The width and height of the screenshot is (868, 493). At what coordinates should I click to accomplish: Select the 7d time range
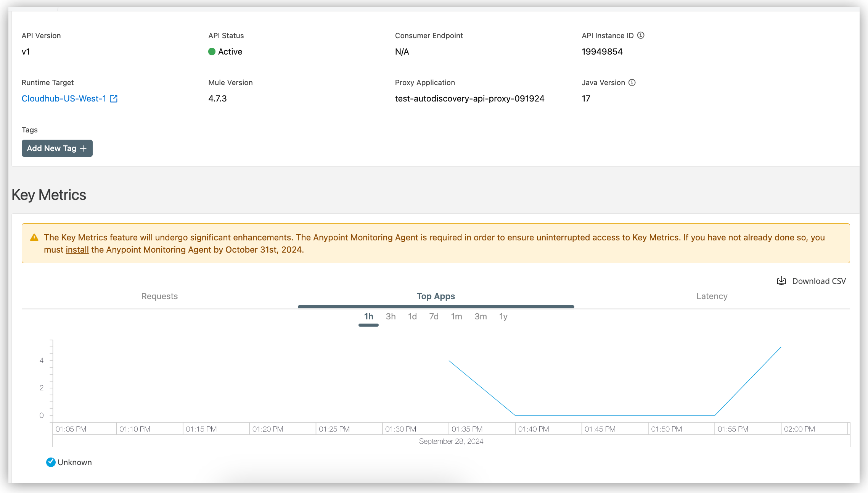click(x=434, y=316)
